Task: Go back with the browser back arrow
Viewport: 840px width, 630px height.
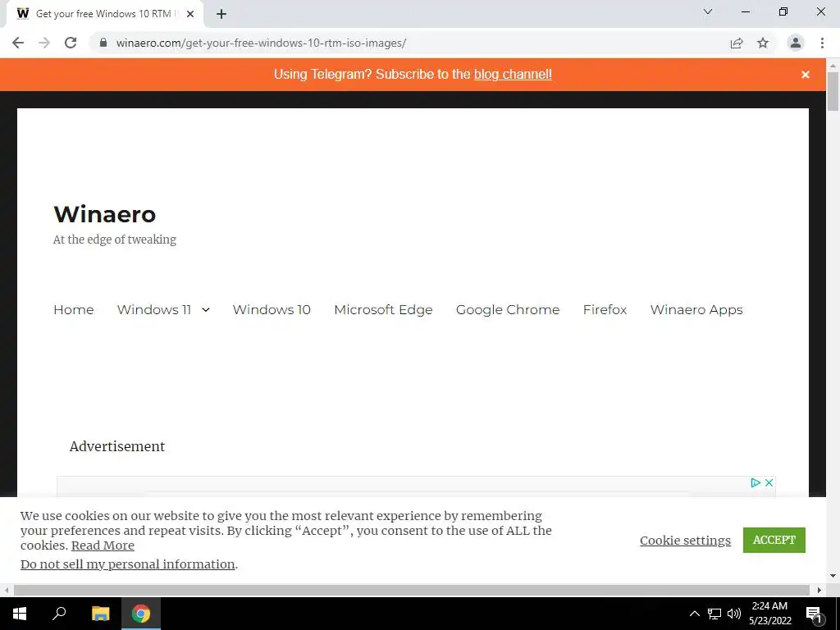Action: tap(18, 43)
